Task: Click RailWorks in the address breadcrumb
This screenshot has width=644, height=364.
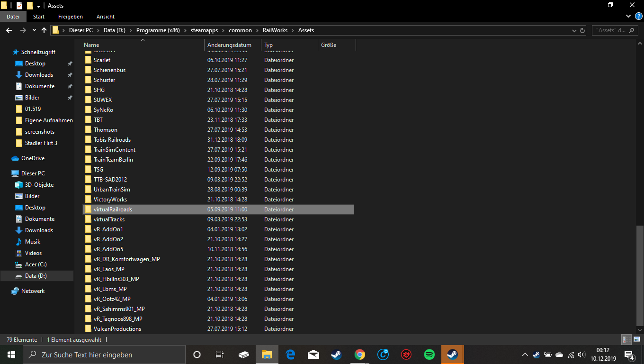Action: 275,30
